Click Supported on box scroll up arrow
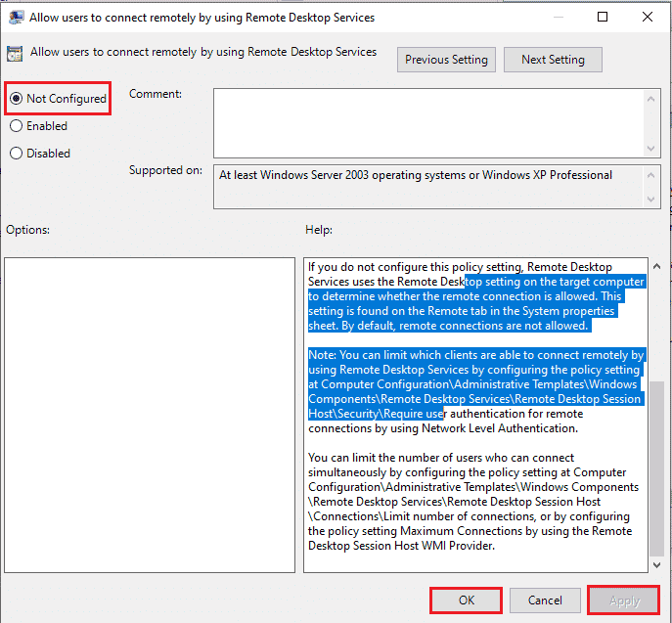This screenshot has width=672, height=623. tap(651, 175)
